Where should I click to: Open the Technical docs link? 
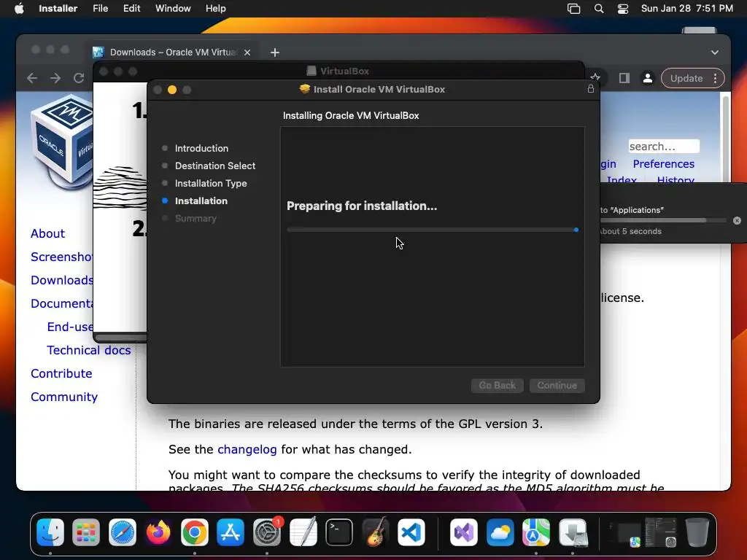pyautogui.click(x=88, y=350)
